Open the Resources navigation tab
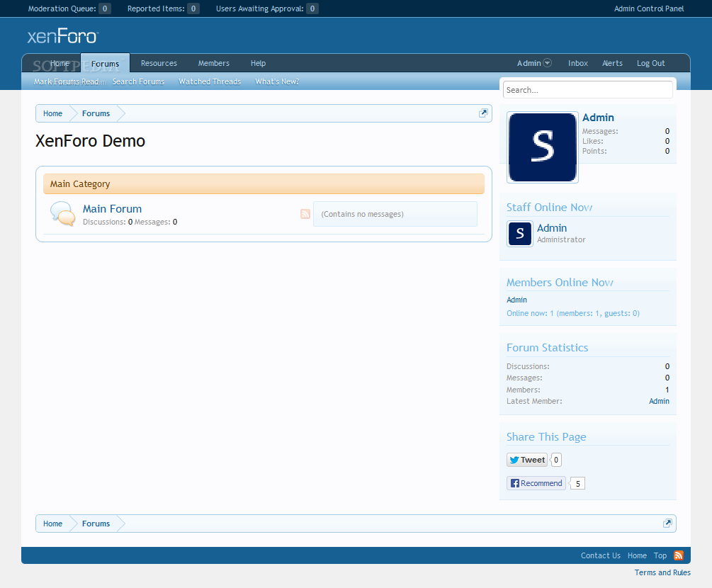 click(x=159, y=63)
